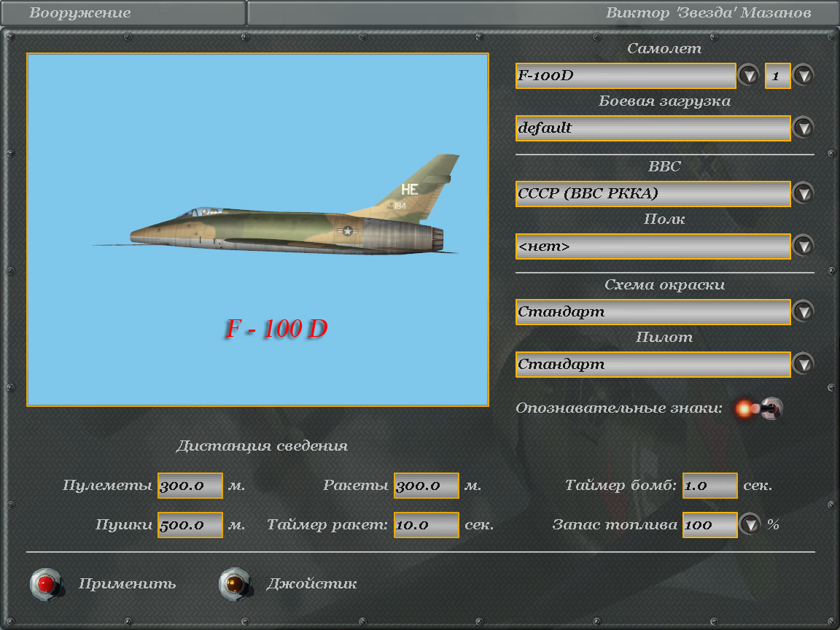Click the Стандарт paint scheme field
This screenshot has width=840, height=630.
click(x=653, y=312)
